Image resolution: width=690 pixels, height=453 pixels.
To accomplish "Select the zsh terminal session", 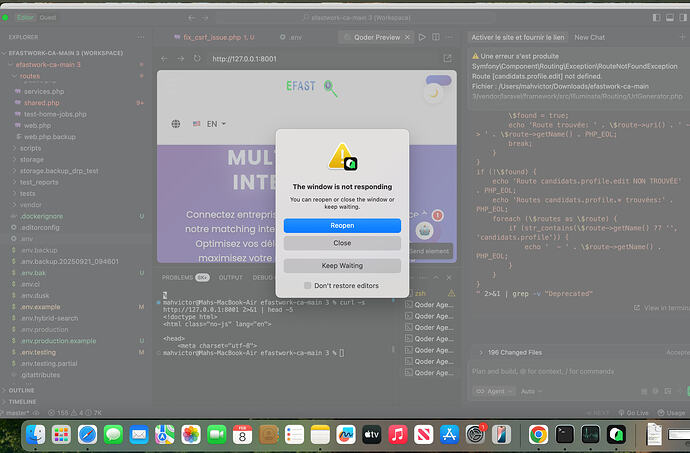I will pos(420,293).
